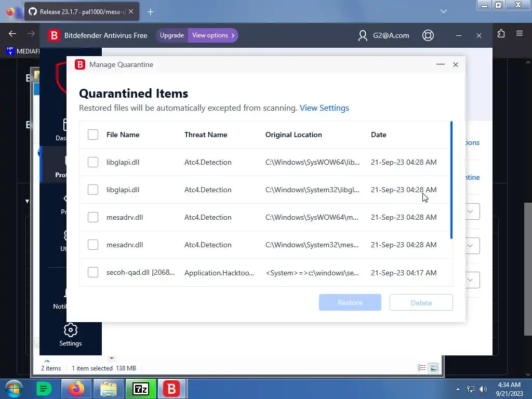532x399 pixels.
Task: Select the C:\Windows\SysWOW64\lib... location cell
Action: (312, 162)
